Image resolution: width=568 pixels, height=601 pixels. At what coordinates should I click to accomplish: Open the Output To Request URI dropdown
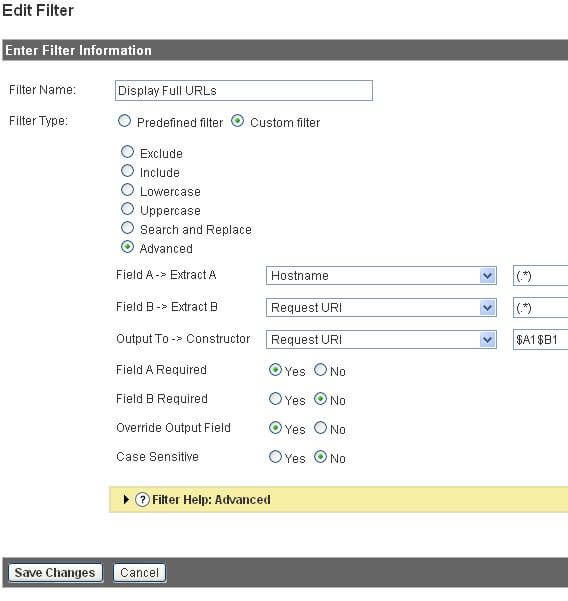(381, 339)
